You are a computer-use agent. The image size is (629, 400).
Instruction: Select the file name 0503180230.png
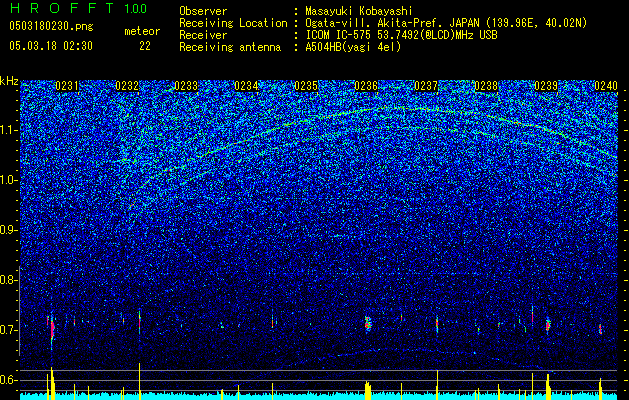click(51, 26)
